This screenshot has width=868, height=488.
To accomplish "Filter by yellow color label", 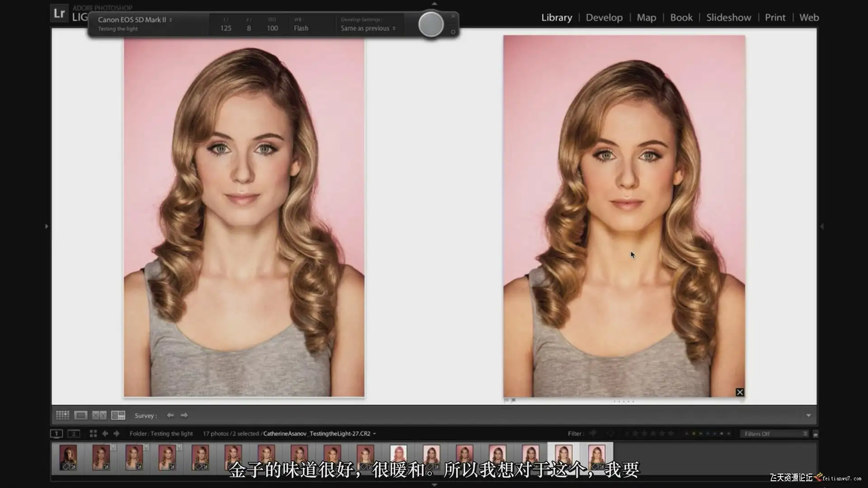I will (x=693, y=434).
